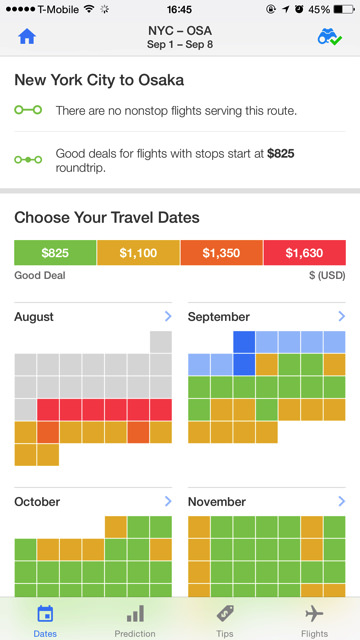Expand August with its chevron arrow
Screen dimensions: 360x640
click(x=168, y=316)
